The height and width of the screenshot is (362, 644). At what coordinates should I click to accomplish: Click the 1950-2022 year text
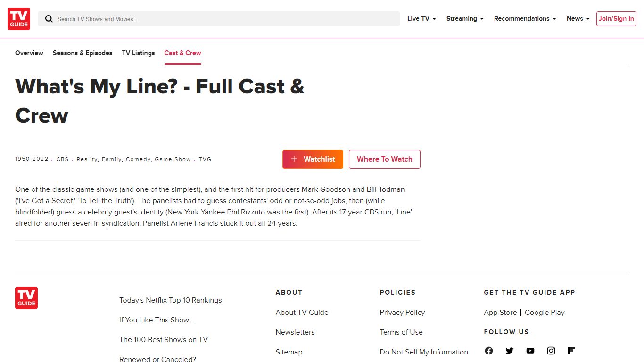click(x=32, y=159)
